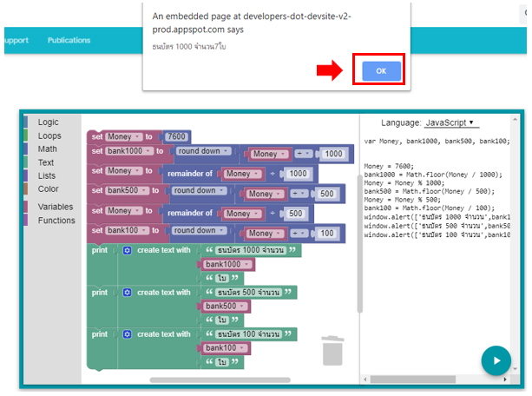532x396 pixels.
Task: Open the Loops category
Action: [x=49, y=135]
